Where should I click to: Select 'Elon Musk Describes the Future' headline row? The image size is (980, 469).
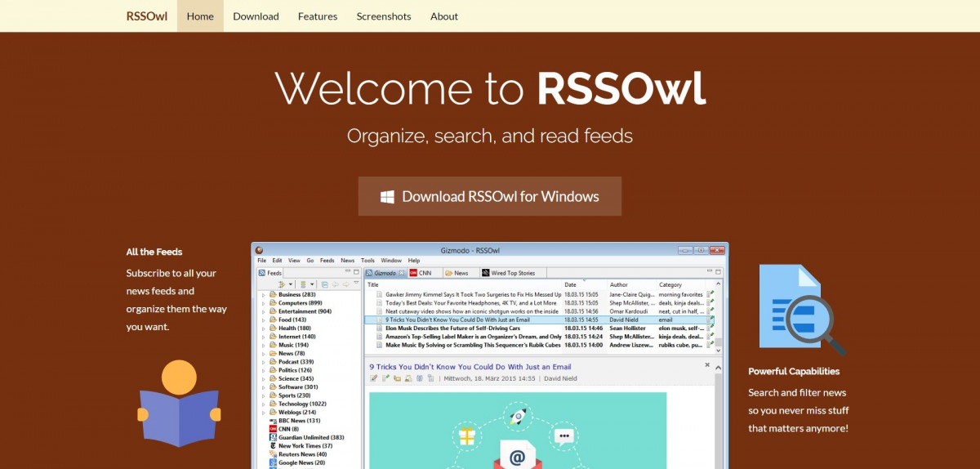coord(452,328)
